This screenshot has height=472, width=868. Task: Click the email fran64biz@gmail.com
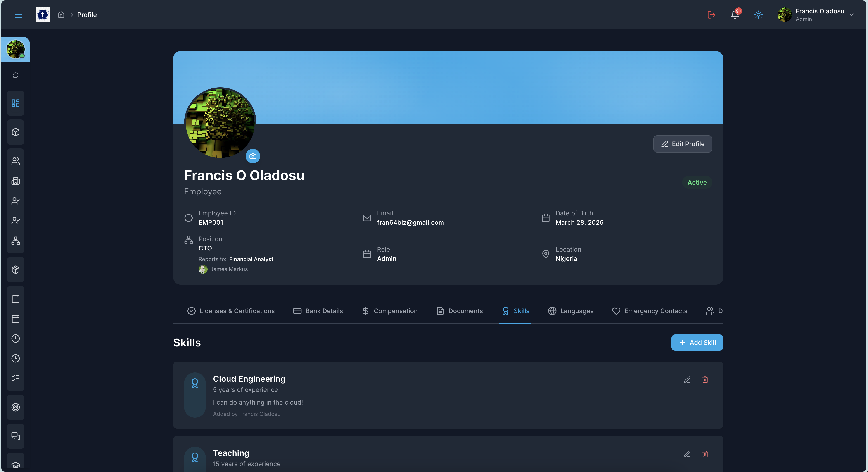(410, 222)
